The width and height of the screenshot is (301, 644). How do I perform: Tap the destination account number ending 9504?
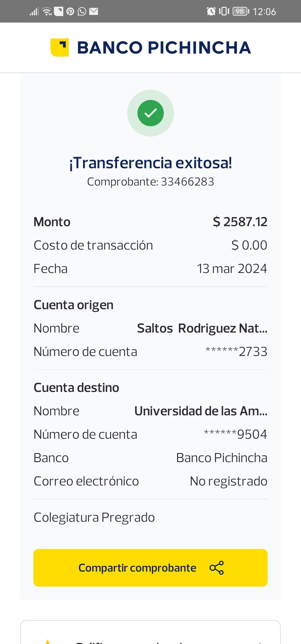coord(236,435)
